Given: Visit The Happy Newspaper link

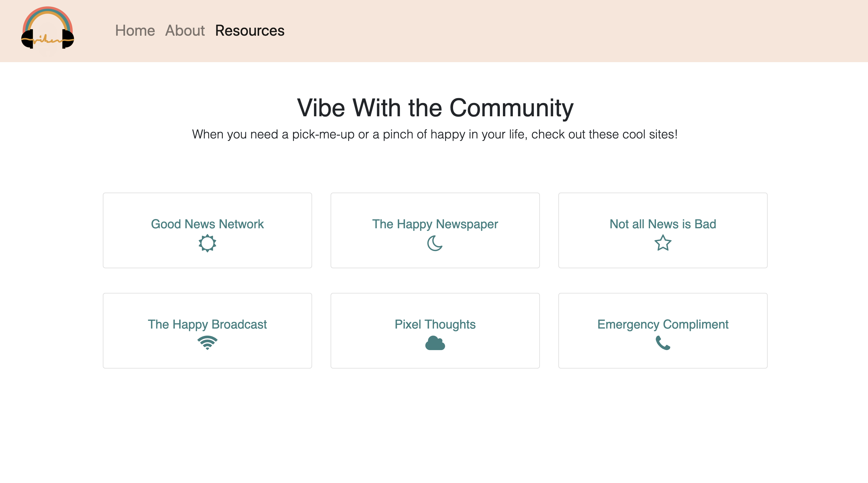Looking at the screenshot, I should pyautogui.click(x=435, y=224).
